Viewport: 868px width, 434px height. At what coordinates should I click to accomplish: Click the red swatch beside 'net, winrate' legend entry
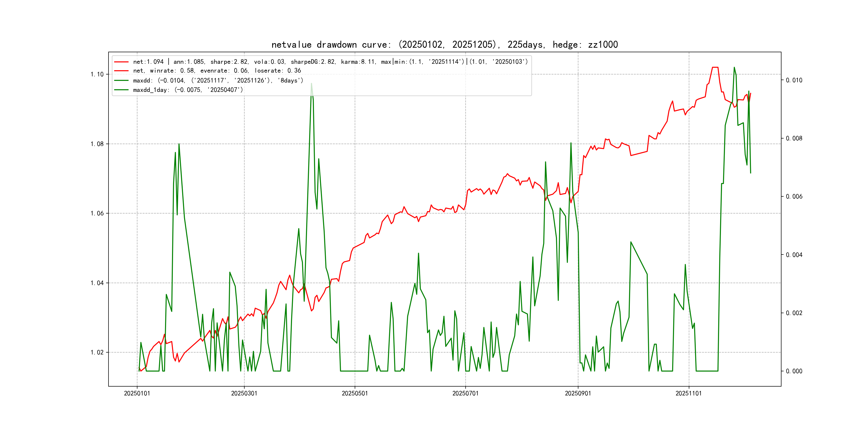click(x=121, y=71)
